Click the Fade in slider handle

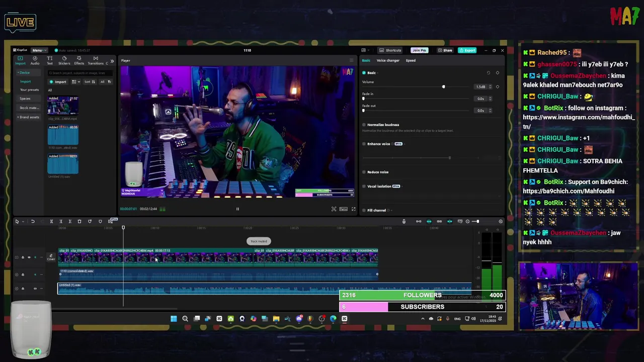point(363,99)
